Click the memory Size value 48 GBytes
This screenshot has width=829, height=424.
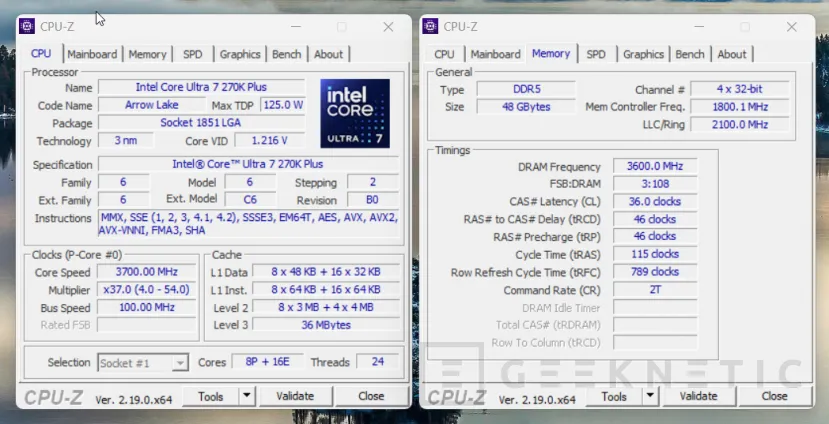[527, 107]
